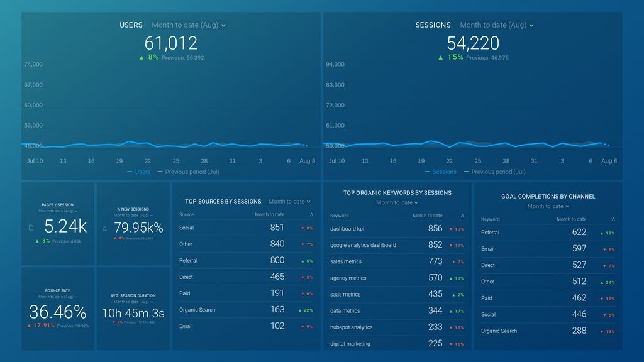Select the Direct row with 465 sessions
The height and width of the screenshot is (362, 644).
[246, 277]
